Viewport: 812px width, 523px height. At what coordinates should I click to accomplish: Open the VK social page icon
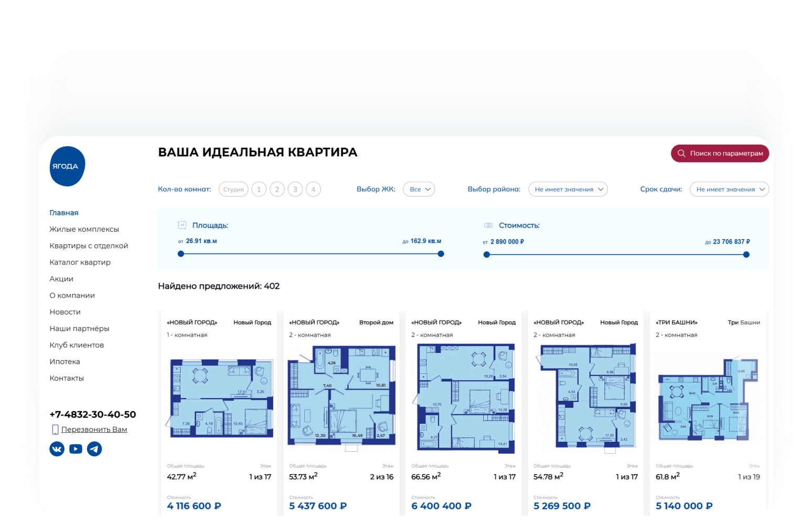pyautogui.click(x=57, y=449)
